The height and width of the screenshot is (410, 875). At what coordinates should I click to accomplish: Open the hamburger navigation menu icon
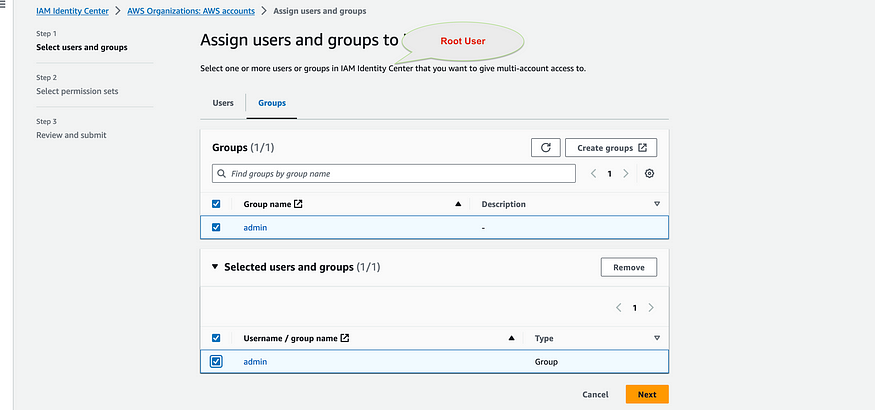(x=3, y=6)
